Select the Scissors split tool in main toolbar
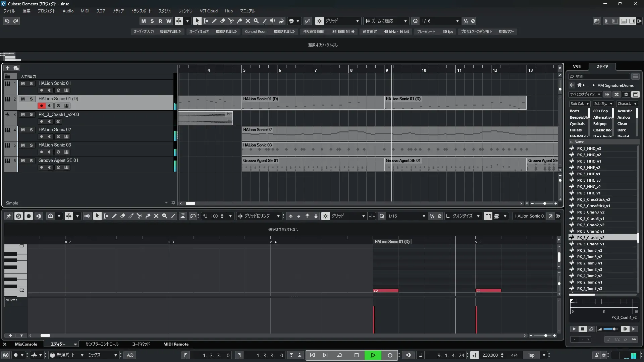This screenshot has height=362, width=644. point(231,21)
